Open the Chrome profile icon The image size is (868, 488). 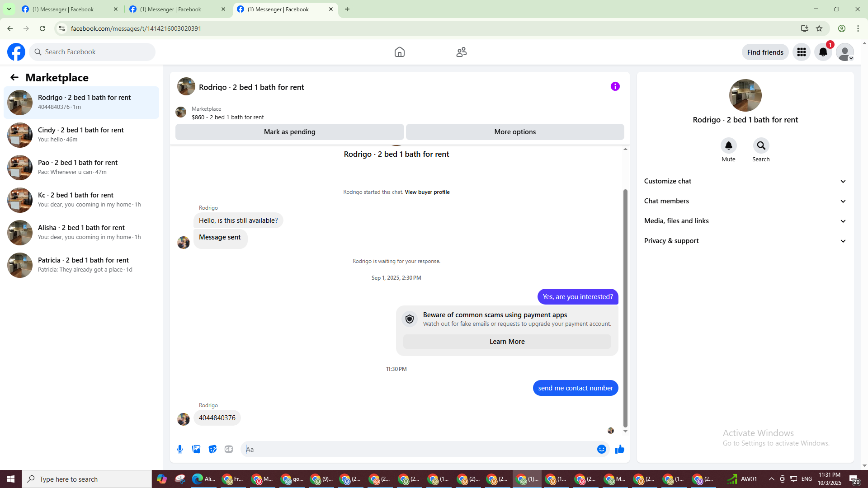(x=842, y=28)
